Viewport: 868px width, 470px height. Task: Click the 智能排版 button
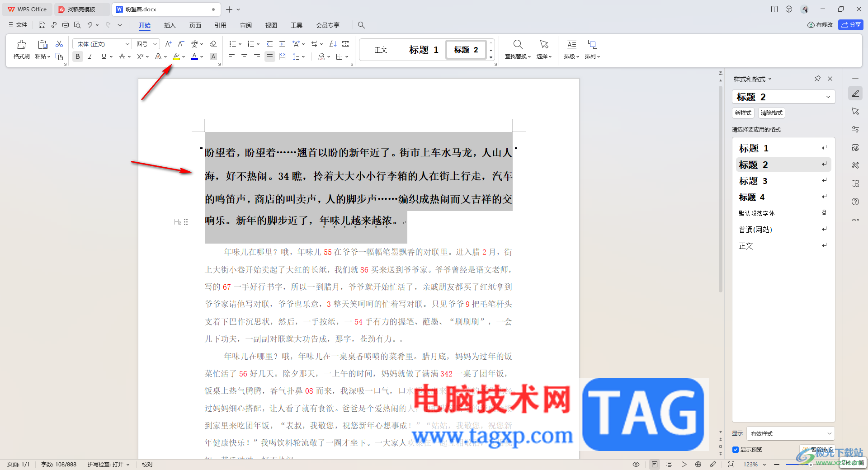[817, 450]
